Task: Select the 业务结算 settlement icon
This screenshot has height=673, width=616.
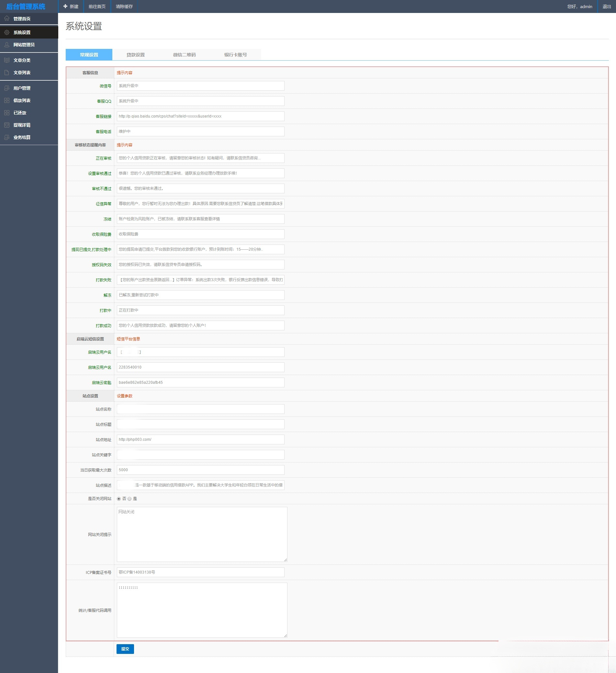Action: click(x=7, y=137)
